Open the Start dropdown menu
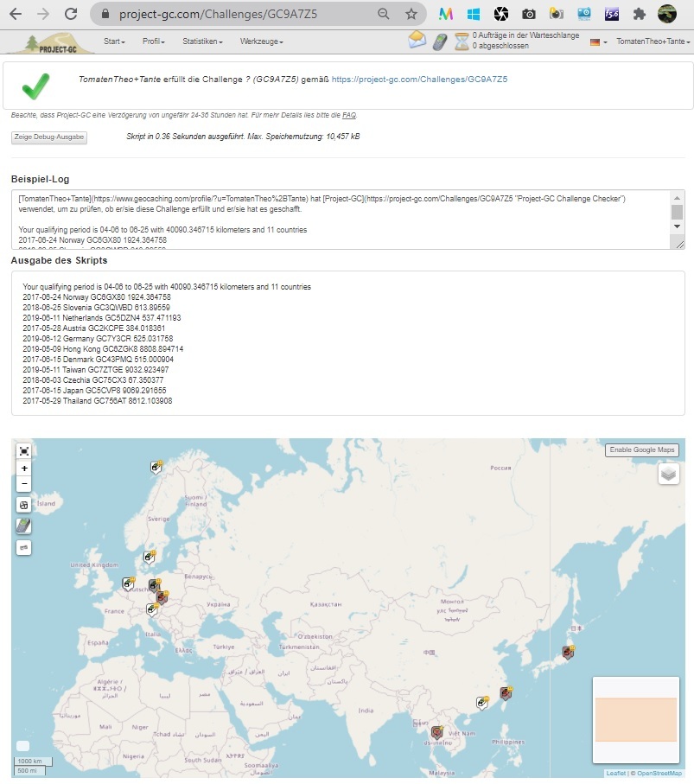This screenshot has height=784, width=694. pyautogui.click(x=114, y=41)
